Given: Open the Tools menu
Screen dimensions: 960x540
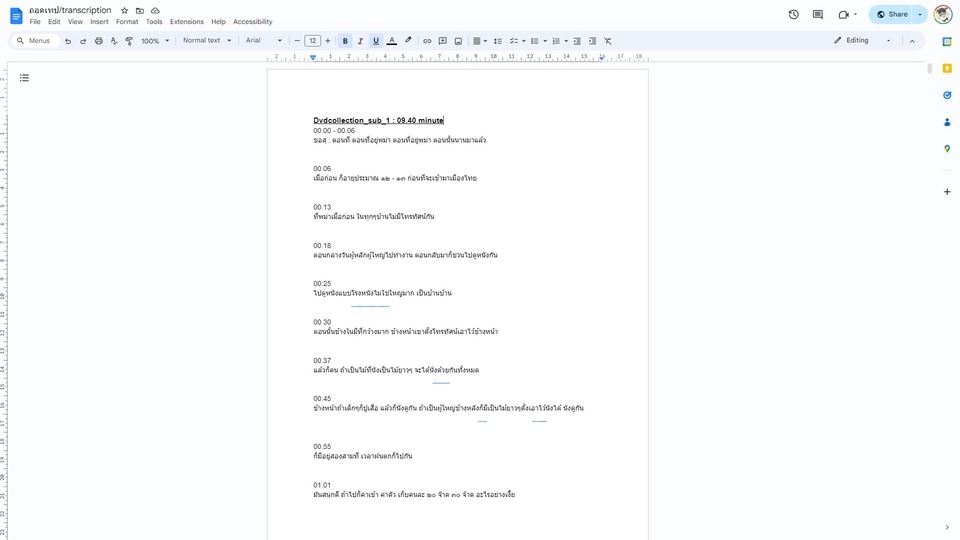Looking at the screenshot, I should coord(154,21).
